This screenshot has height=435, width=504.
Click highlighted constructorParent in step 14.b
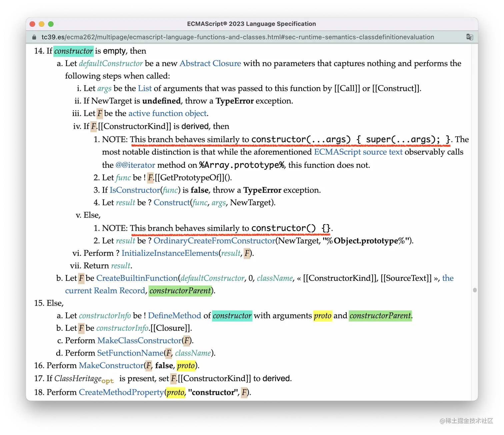pyautogui.click(x=180, y=291)
